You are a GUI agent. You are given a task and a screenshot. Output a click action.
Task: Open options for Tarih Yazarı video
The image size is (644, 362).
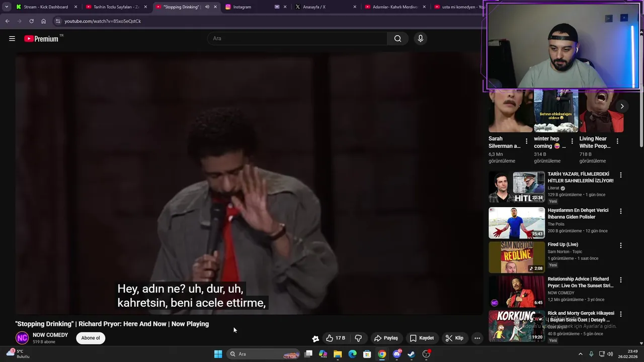pyautogui.click(x=620, y=175)
